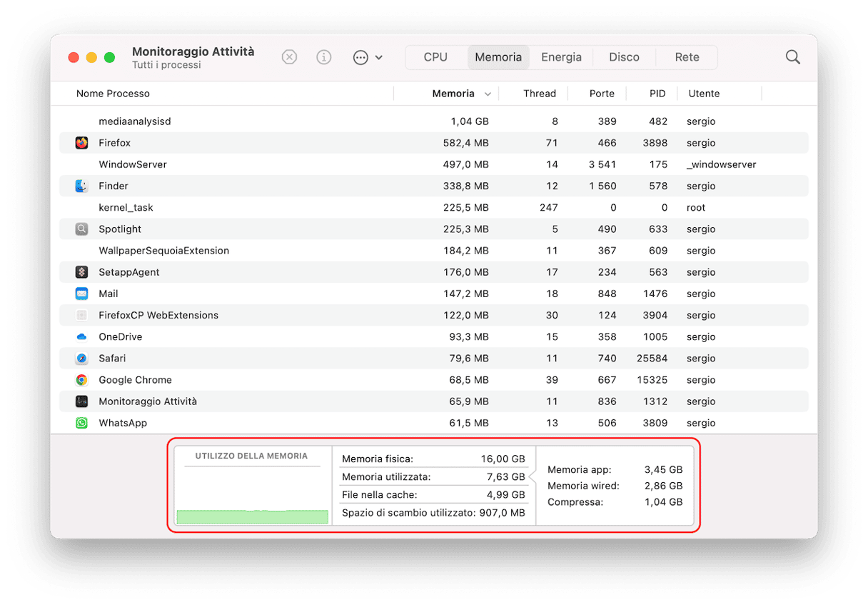
Task: Select the WhatsApp icon
Action: pos(82,423)
